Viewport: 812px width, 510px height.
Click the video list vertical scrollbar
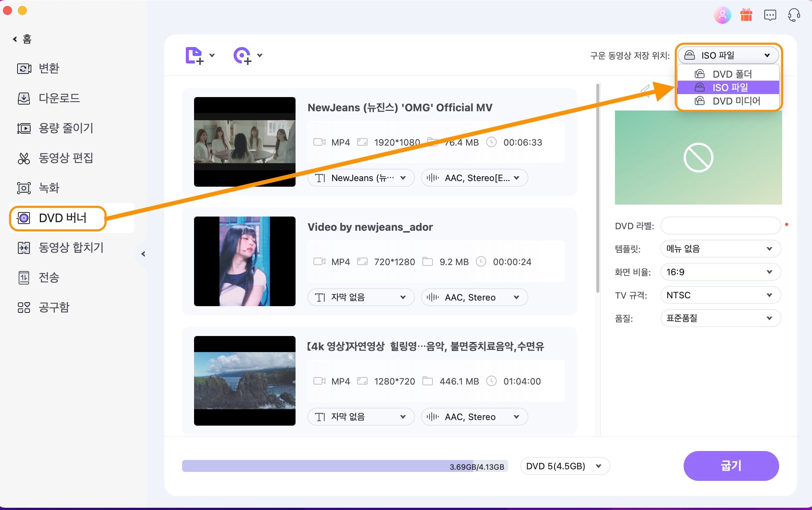pyautogui.click(x=598, y=188)
